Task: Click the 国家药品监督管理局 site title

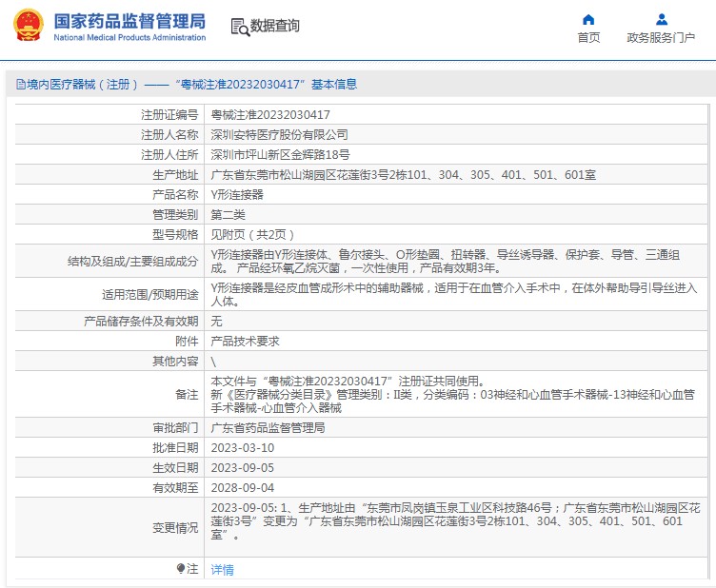Action: click(x=129, y=20)
